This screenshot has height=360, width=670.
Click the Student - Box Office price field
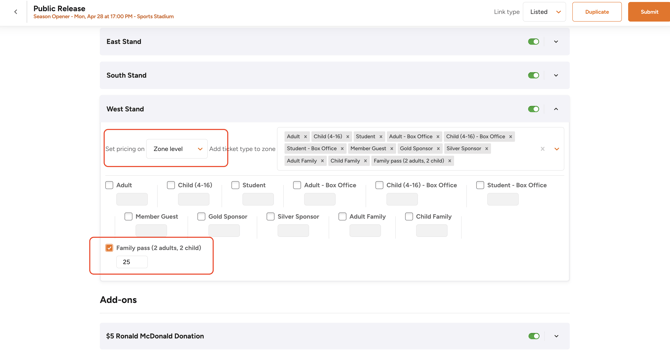click(x=503, y=199)
